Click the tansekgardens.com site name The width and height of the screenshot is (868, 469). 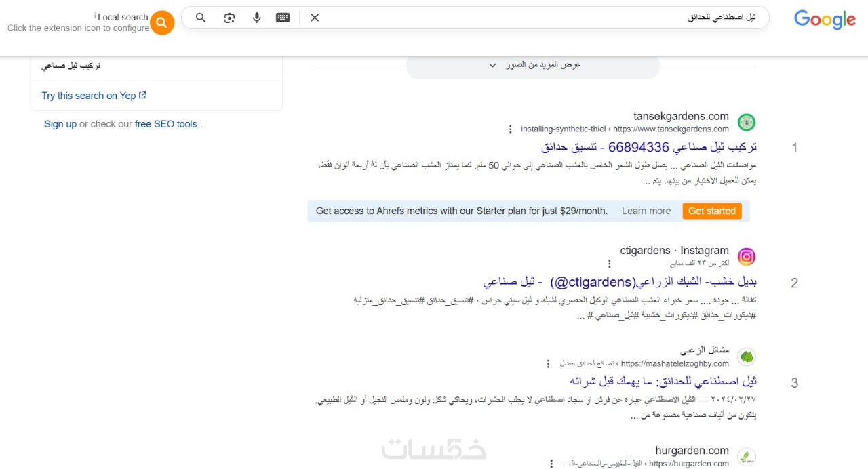click(x=681, y=116)
